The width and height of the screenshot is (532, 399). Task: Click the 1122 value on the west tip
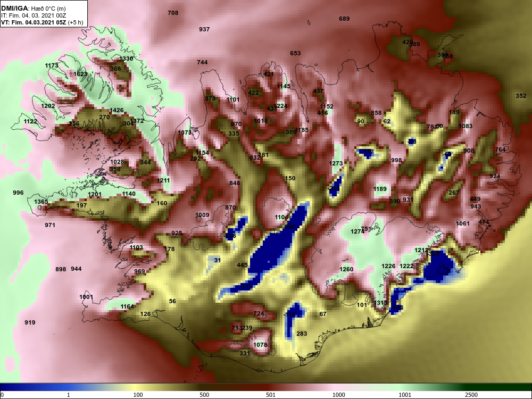tap(30, 121)
